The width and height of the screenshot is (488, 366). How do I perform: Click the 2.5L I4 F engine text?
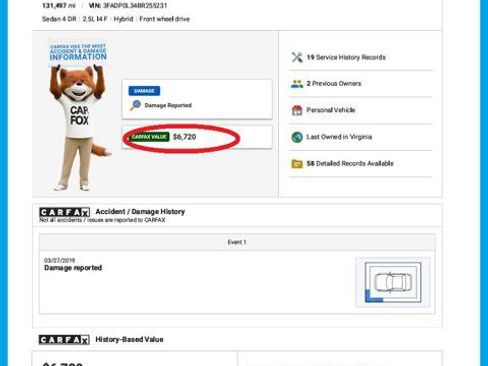tap(95, 19)
